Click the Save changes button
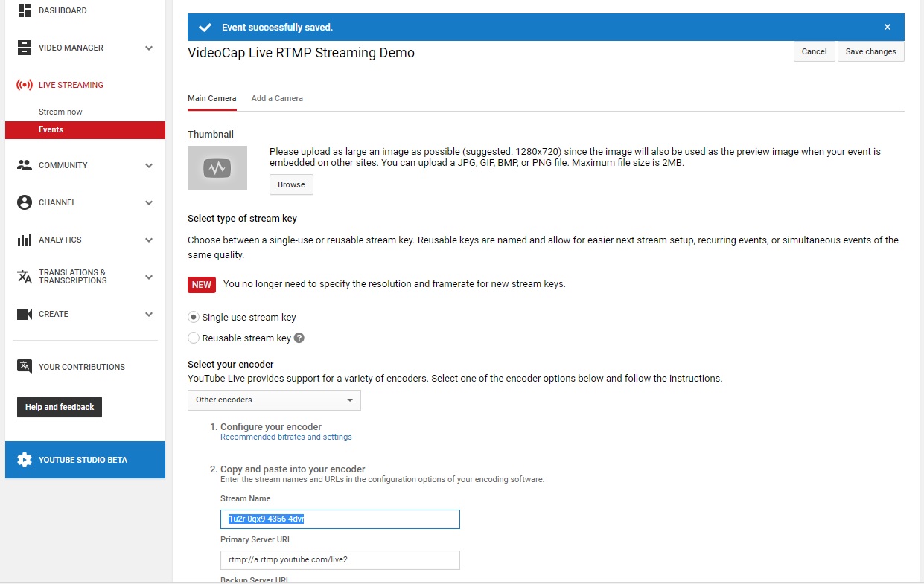Viewport: 924px width, 584px height. (870, 51)
